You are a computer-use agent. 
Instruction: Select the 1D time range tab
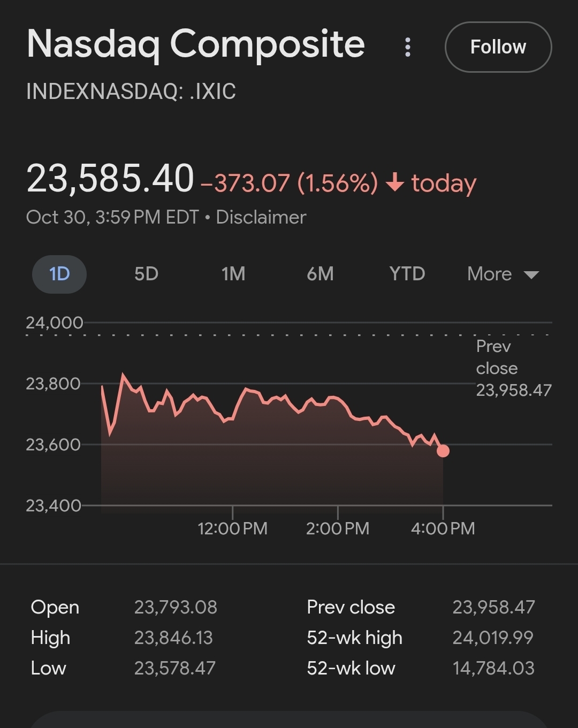click(x=59, y=274)
